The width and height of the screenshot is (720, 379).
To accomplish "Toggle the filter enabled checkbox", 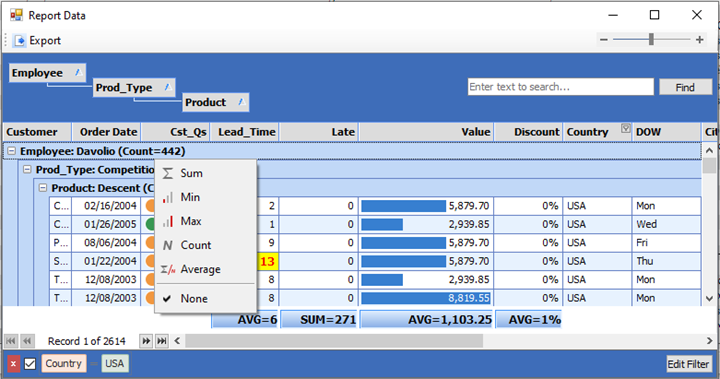I will pos(30,364).
